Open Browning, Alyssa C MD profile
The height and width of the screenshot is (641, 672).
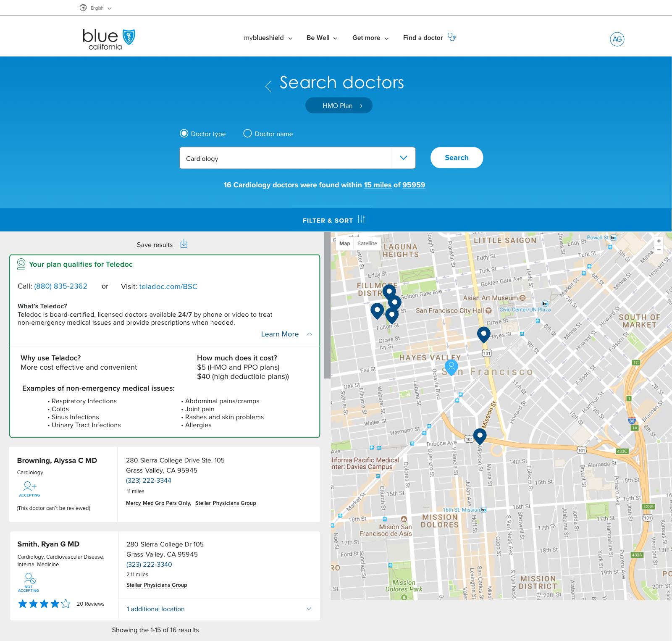(x=57, y=460)
